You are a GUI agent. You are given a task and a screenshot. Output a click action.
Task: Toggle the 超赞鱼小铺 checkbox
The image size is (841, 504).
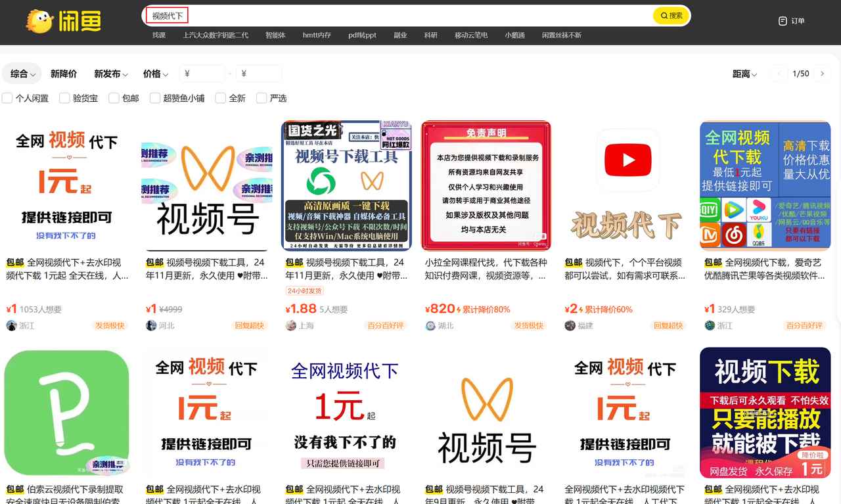click(x=155, y=98)
